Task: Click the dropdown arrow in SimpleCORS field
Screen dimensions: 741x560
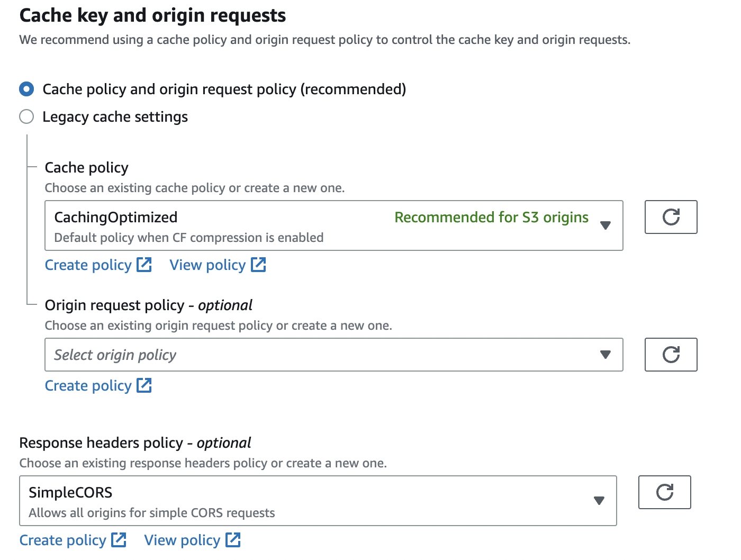Action: [599, 501]
